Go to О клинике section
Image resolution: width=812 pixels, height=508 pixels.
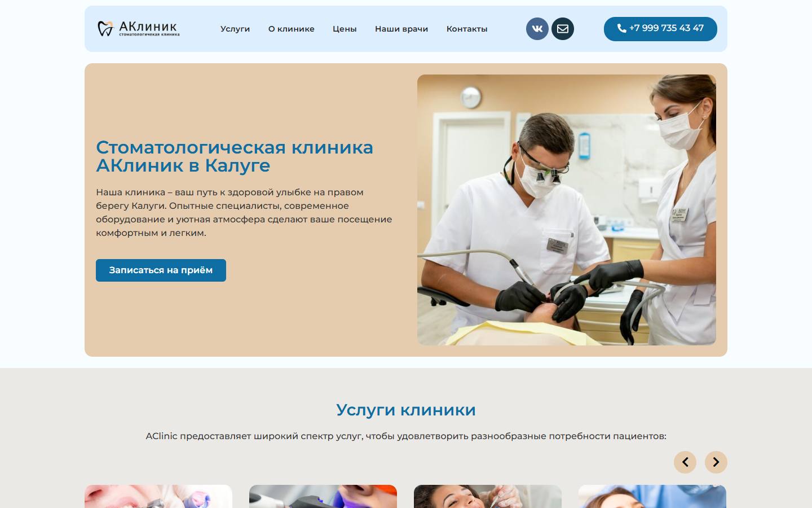pyautogui.click(x=292, y=29)
